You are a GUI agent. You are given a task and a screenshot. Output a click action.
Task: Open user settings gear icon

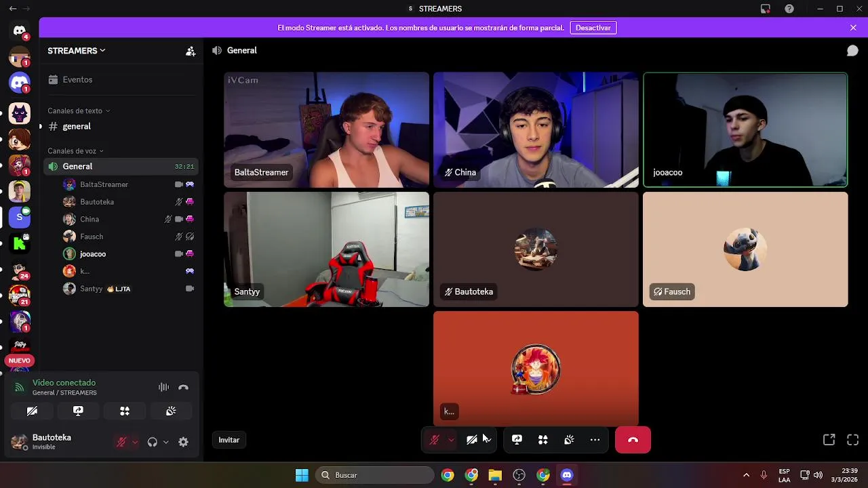pos(183,442)
